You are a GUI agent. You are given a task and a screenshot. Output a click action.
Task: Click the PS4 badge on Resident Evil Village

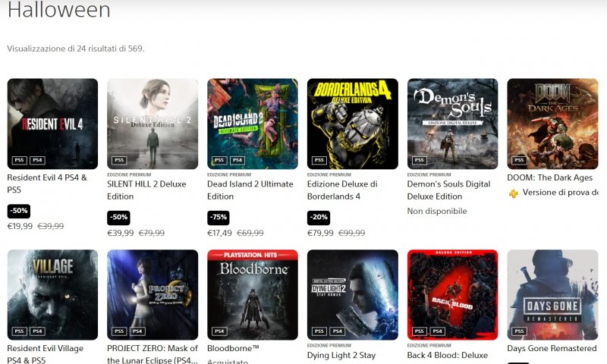[37, 331]
